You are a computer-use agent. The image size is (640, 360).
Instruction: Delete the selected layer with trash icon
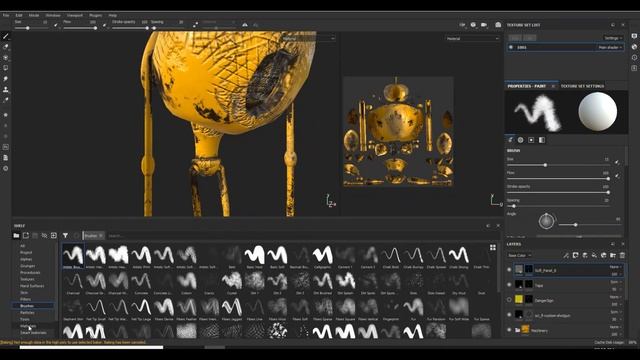click(x=622, y=255)
